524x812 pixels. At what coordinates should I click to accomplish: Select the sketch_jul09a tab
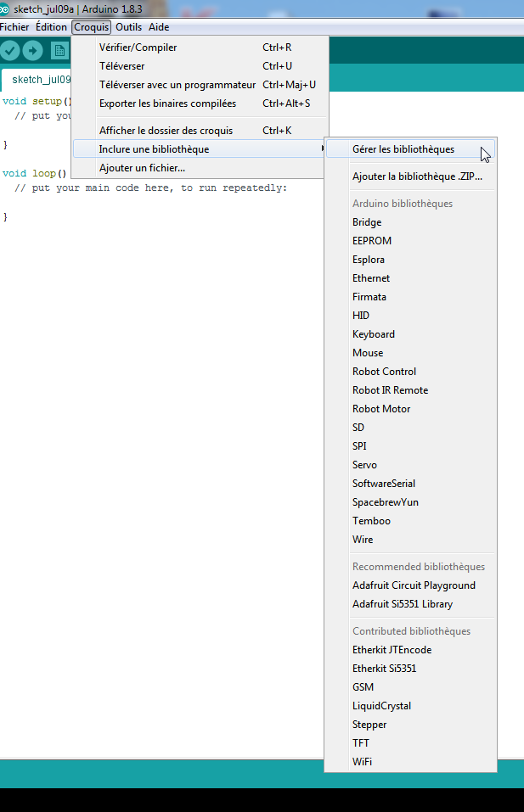point(37,79)
